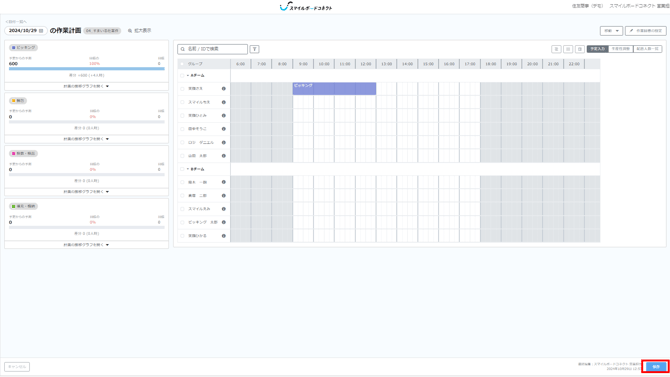Viewport: 670px width, 377px height.
Task: Tick the Aチーム group checkbox
Action: click(x=182, y=76)
